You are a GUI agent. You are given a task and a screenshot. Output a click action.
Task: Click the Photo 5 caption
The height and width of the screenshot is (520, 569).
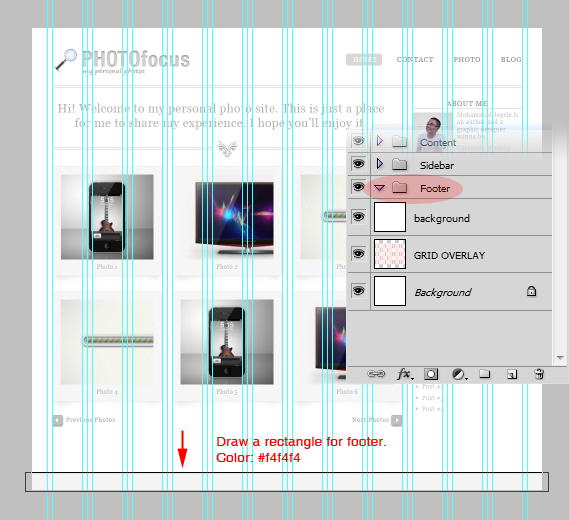click(227, 392)
